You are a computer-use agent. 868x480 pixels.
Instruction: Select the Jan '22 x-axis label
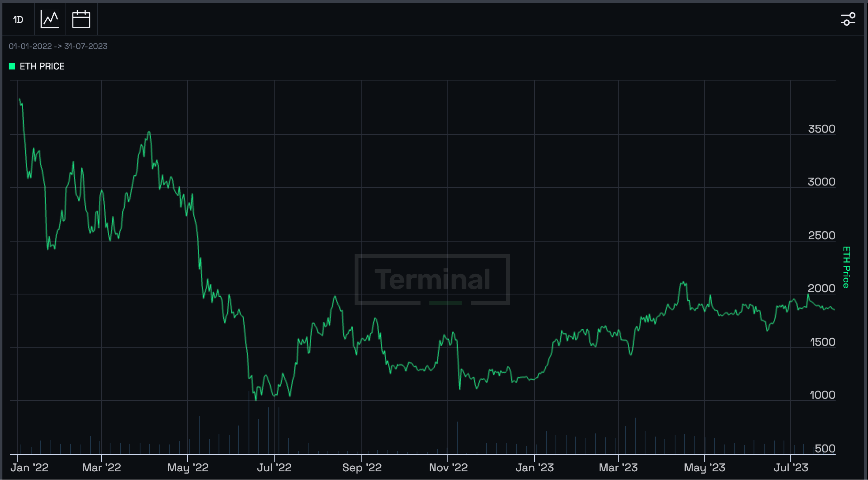(x=30, y=468)
